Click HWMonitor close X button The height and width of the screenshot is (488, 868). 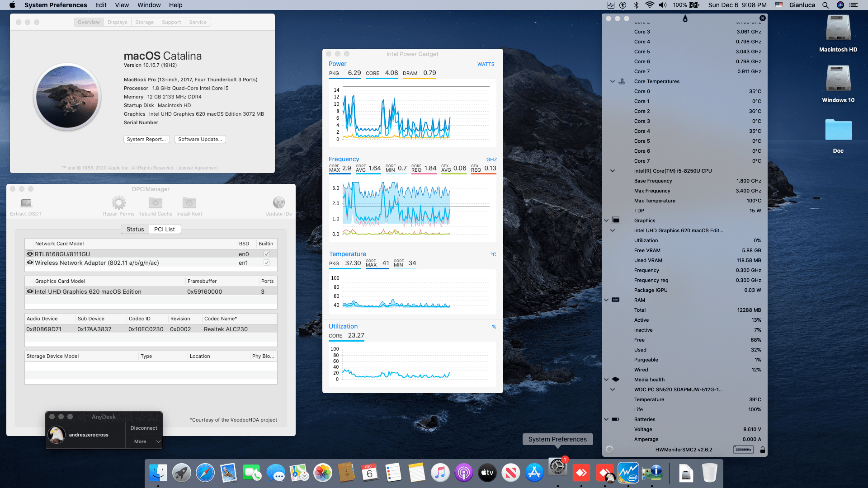click(763, 18)
